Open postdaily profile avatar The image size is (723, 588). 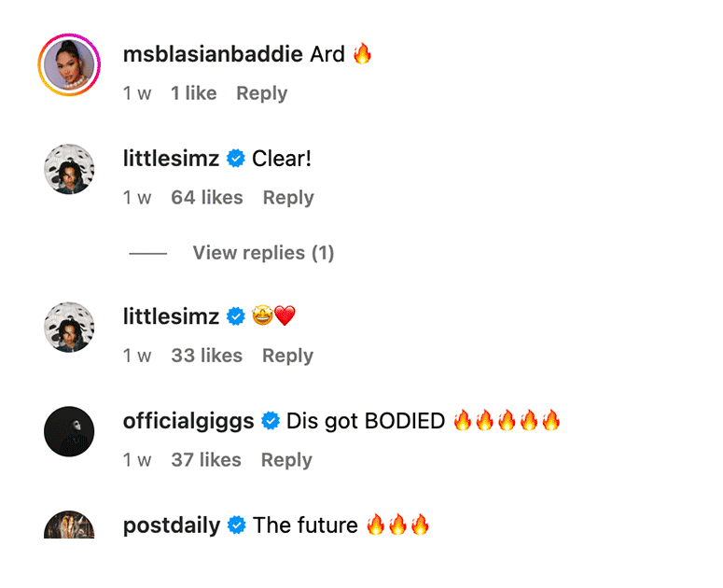[x=69, y=525]
